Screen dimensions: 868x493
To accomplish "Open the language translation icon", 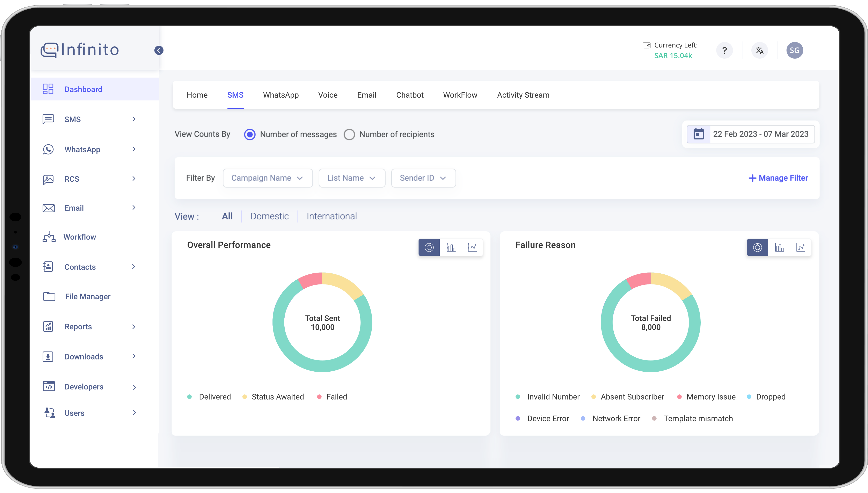I will [x=760, y=51].
